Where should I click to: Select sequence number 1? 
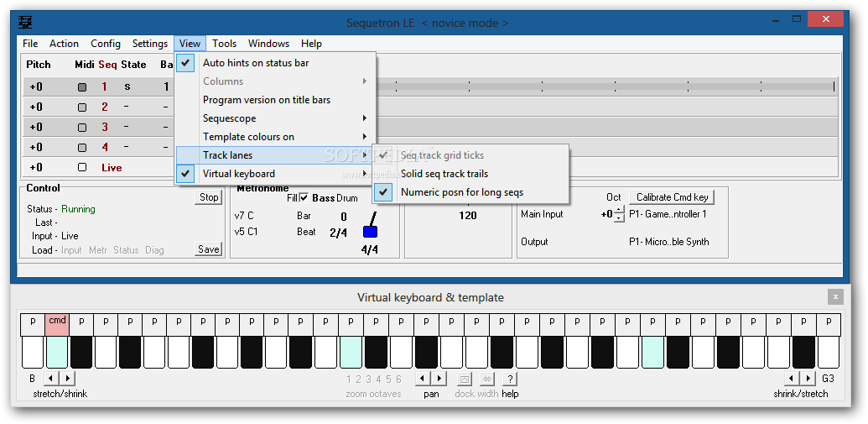pos(104,86)
